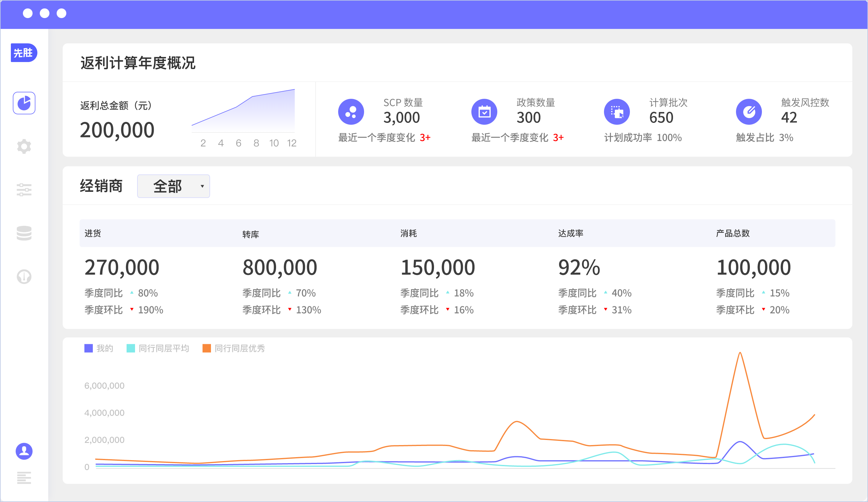This screenshot has width=868, height=502.
Task: Click the 300 policy count value
Action: (x=529, y=118)
